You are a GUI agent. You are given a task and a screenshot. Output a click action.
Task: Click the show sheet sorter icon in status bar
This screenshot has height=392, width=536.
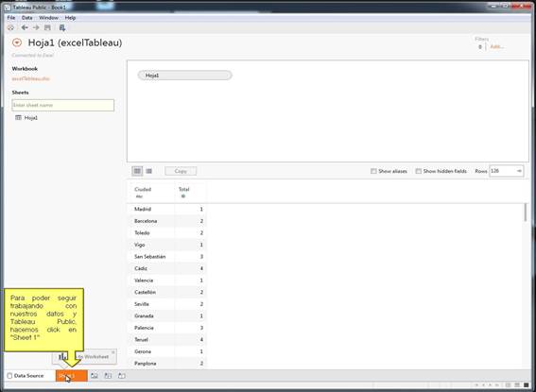[x=517, y=385]
